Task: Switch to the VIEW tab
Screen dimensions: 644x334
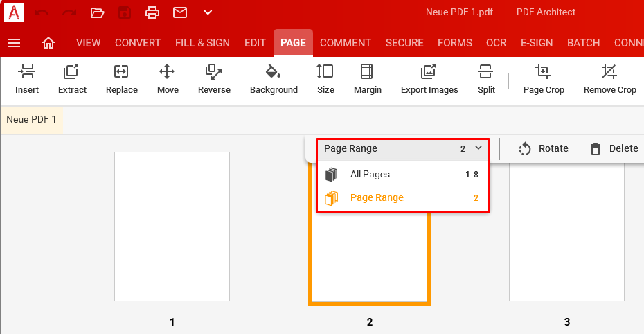Action: 89,43
